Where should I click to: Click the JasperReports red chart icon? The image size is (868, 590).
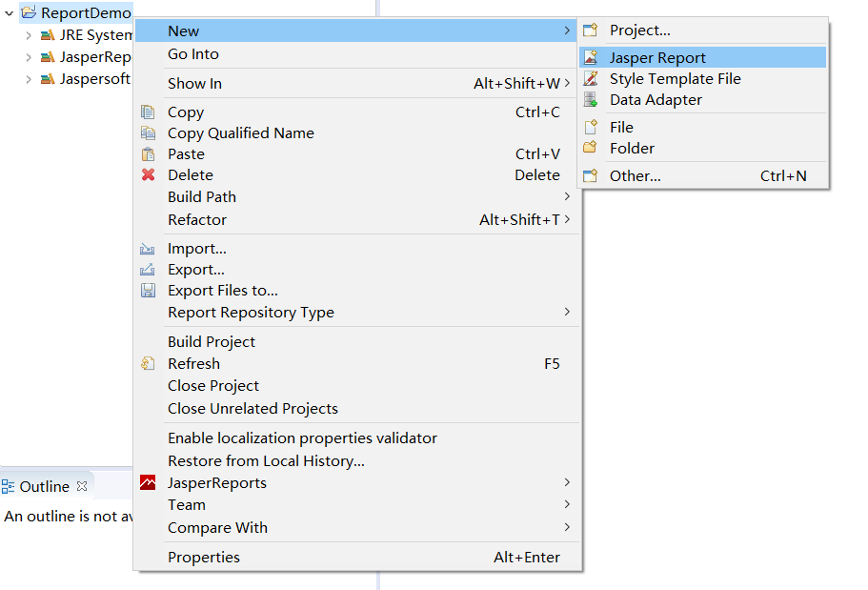[148, 483]
